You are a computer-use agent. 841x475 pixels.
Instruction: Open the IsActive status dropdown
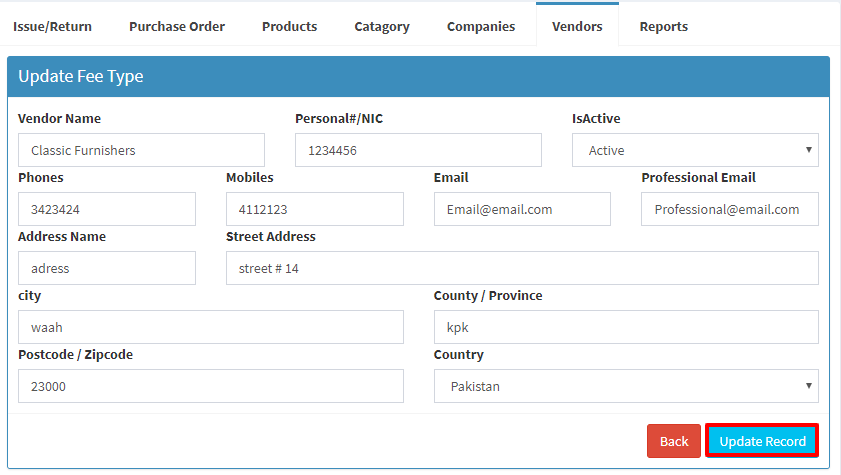click(x=695, y=150)
